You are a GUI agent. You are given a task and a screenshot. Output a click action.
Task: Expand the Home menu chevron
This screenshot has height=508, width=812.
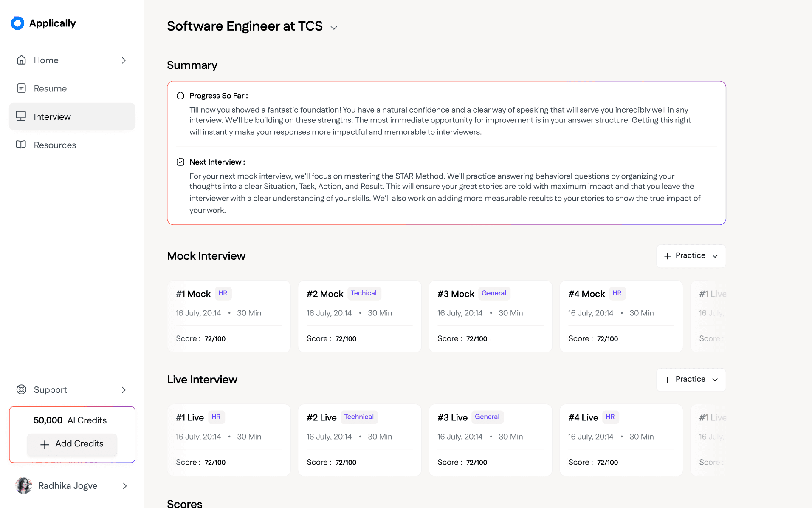pos(124,60)
